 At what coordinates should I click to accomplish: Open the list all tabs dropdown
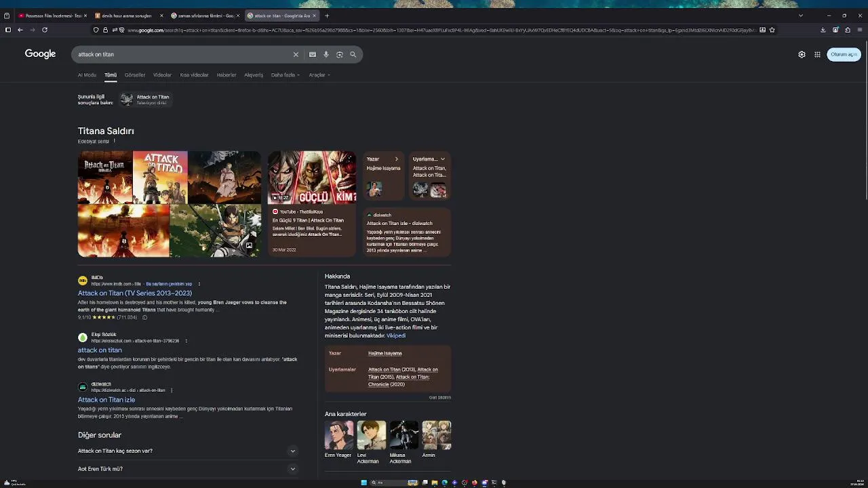pos(801,16)
